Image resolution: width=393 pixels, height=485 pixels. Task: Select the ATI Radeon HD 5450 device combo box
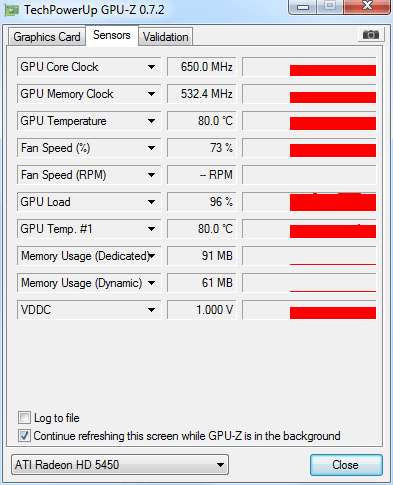coord(120,464)
